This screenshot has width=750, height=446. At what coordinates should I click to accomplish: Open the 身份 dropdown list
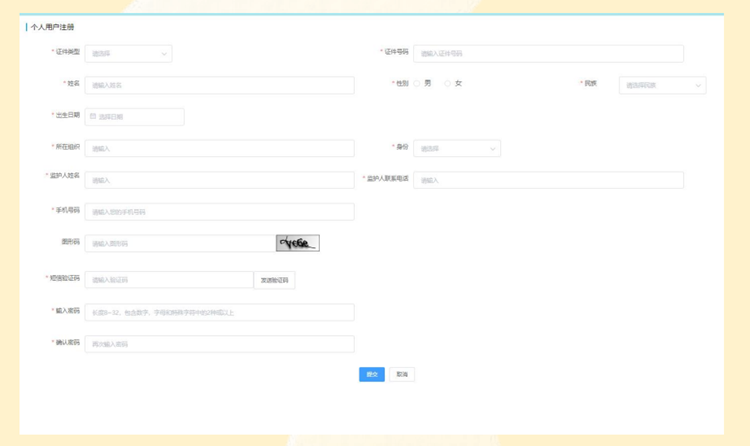point(456,149)
